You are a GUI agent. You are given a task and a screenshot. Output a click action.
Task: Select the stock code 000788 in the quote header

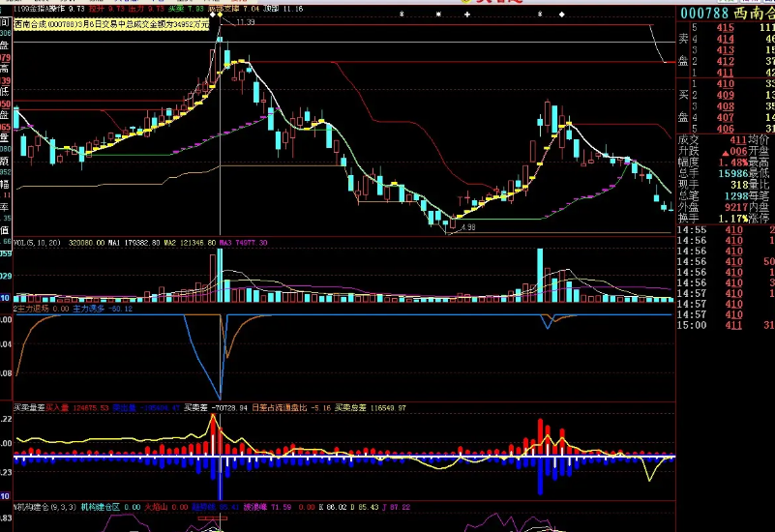coord(704,14)
